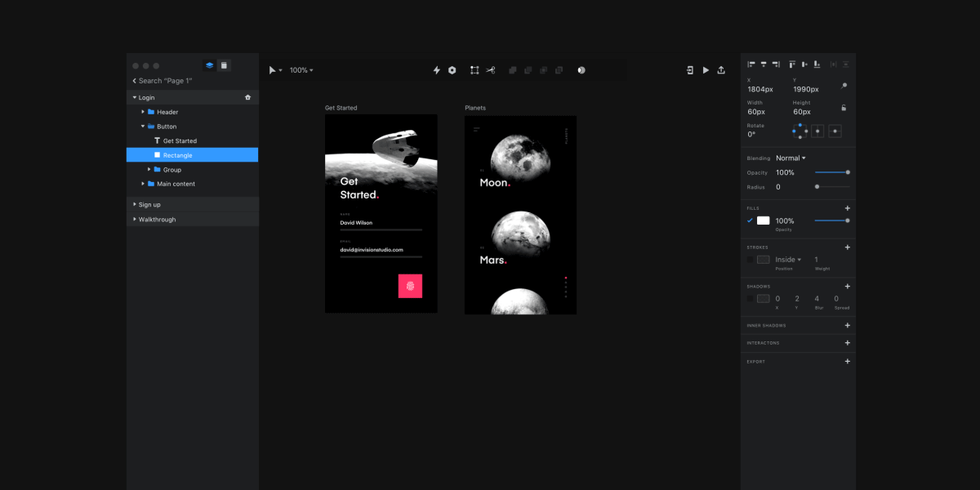
Task: Click the align bottom edges icon
Action: click(x=817, y=64)
